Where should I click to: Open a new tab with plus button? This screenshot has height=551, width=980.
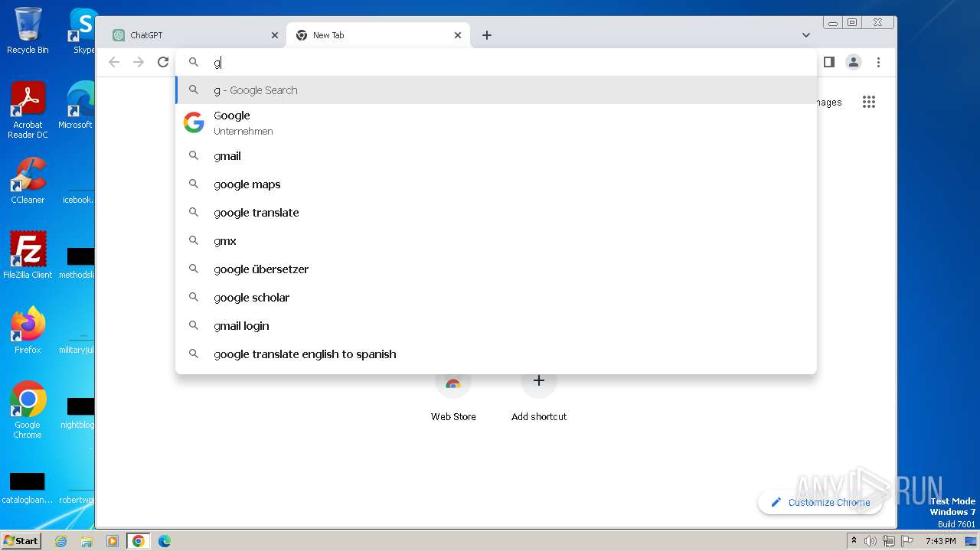point(487,35)
